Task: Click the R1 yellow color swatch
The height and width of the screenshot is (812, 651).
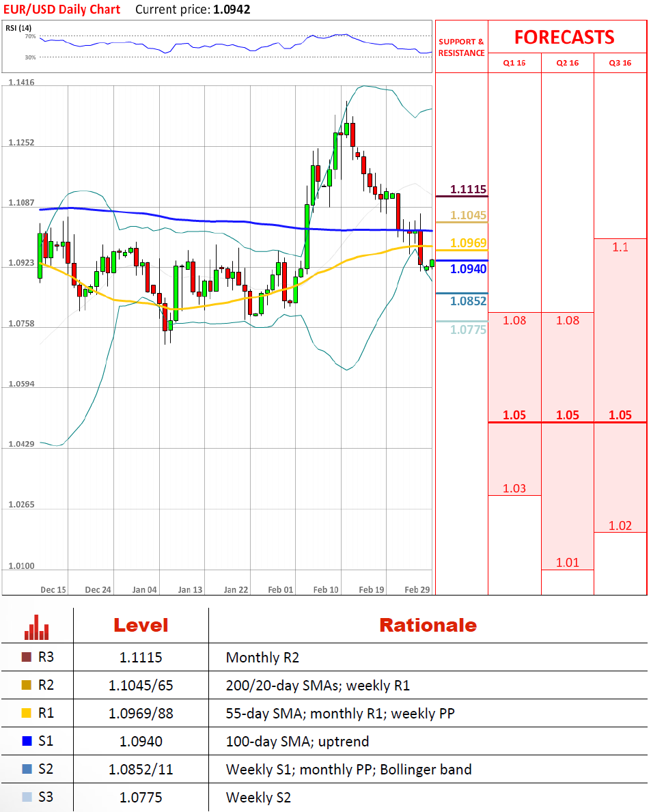Action: coord(27,713)
